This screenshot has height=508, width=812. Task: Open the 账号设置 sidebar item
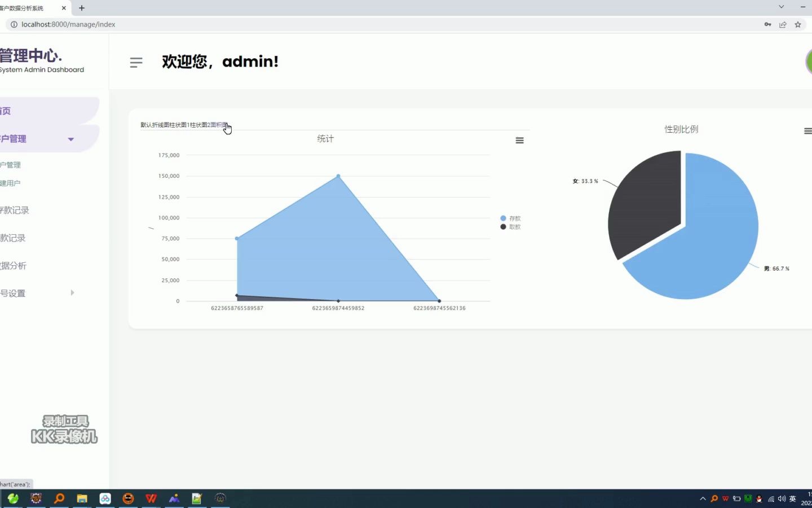point(13,294)
